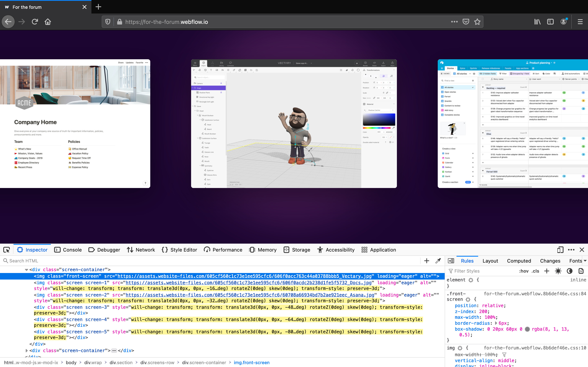Switch to the Console tab
This screenshot has width=588, height=367.
pos(68,250)
